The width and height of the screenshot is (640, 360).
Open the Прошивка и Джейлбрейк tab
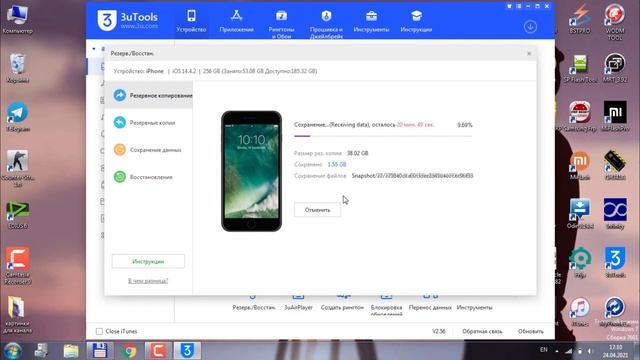tap(326, 24)
